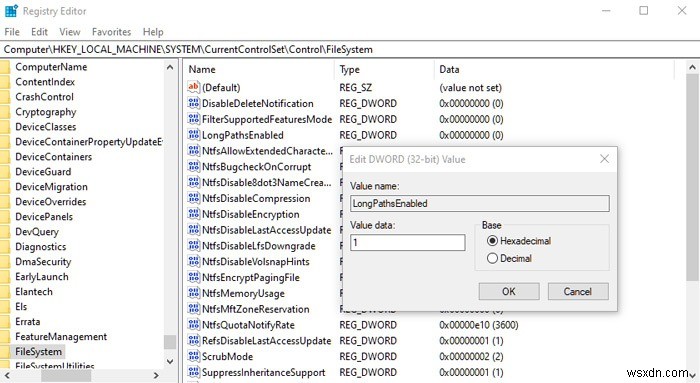Image resolution: width=700 pixels, height=383 pixels.
Task: Click the NtfsDisableCompression DWORD icon
Action: (x=193, y=198)
